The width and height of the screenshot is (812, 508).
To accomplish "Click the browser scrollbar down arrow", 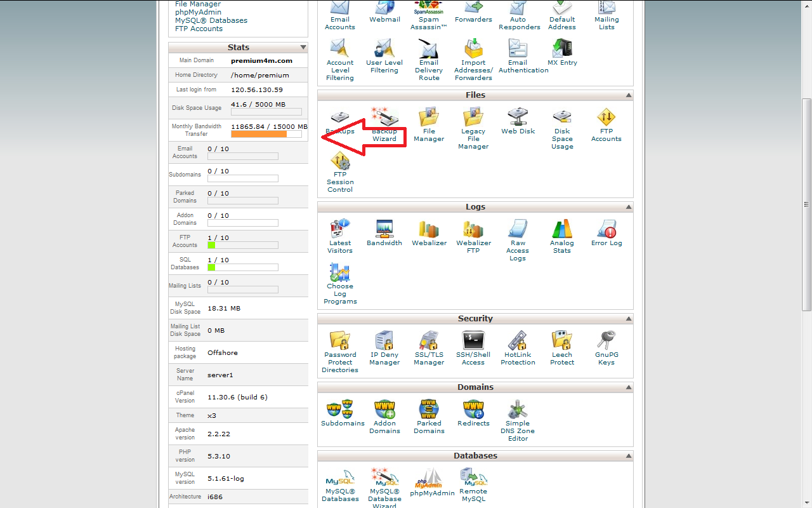I will pos(807,502).
